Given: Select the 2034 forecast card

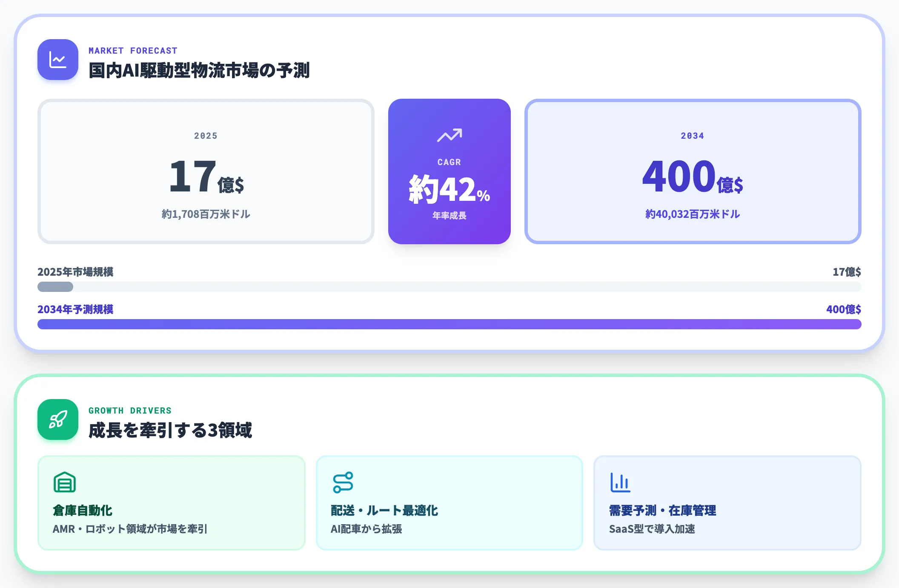Looking at the screenshot, I should point(693,171).
